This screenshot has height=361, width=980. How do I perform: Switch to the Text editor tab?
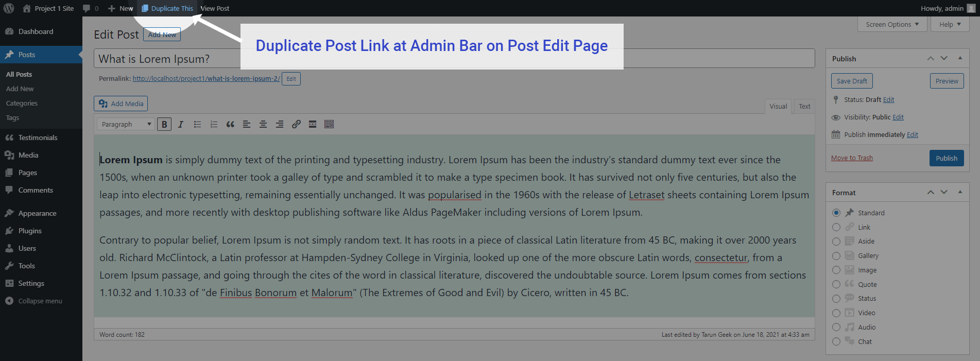click(x=804, y=106)
